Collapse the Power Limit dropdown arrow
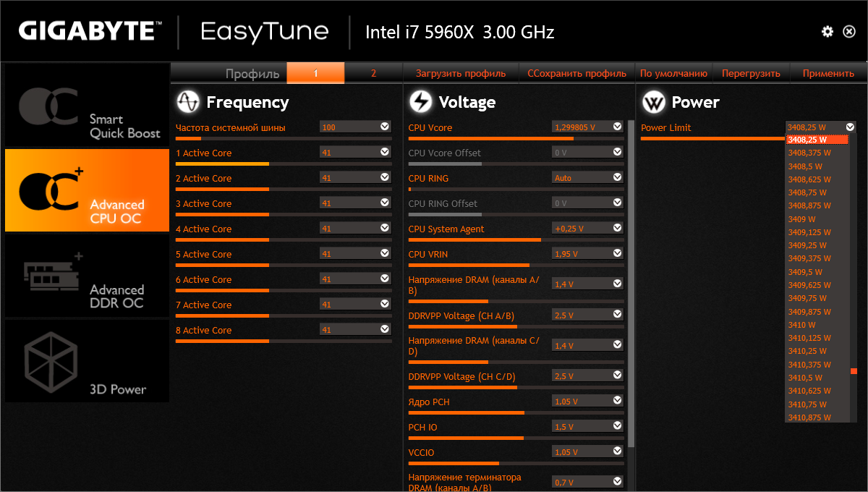 click(850, 127)
